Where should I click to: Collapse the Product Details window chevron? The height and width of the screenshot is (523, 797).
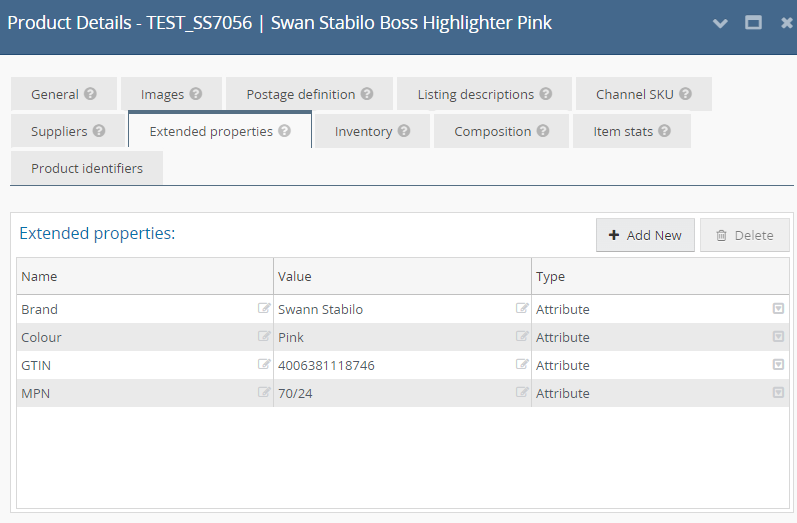[720, 23]
